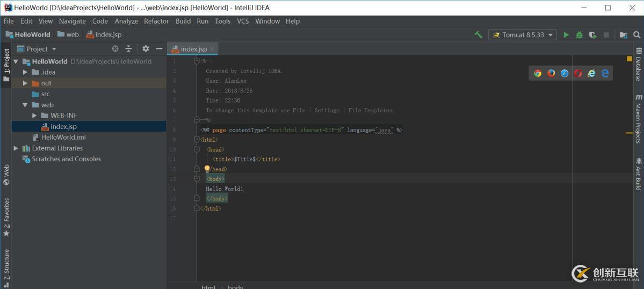The height and width of the screenshot is (289, 644).
Task: Open Project panel settings gear icon
Action: [x=146, y=49]
